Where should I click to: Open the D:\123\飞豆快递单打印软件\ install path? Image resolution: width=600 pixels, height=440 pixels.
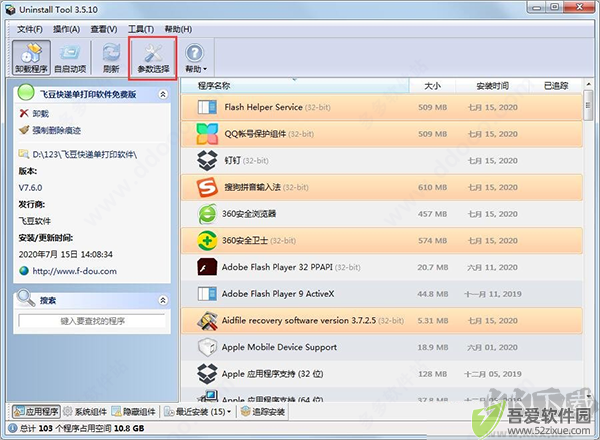(x=85, y=155)
